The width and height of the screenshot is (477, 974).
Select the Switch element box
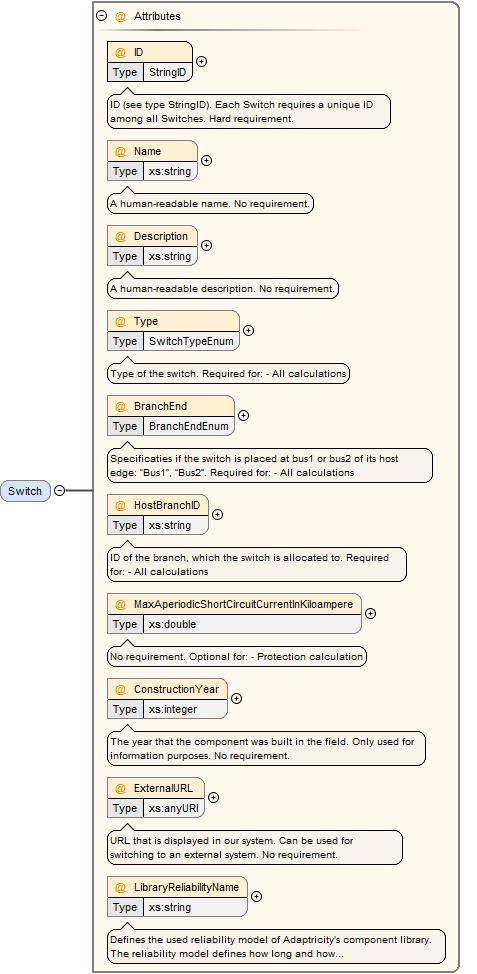[25, 491]
